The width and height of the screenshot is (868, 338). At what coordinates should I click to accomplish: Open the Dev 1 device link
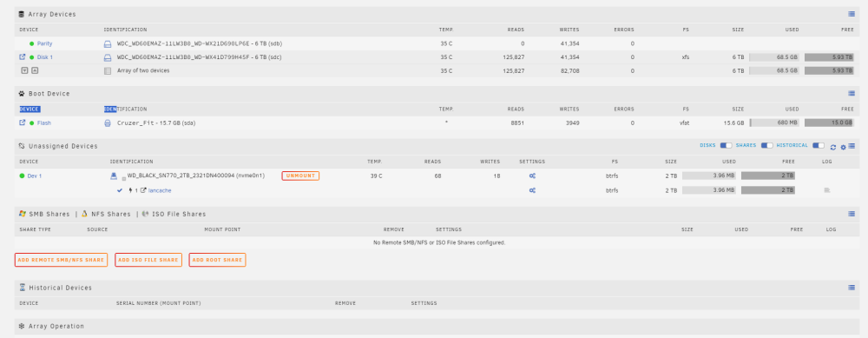pyautogui.click(x=35, y=176)
